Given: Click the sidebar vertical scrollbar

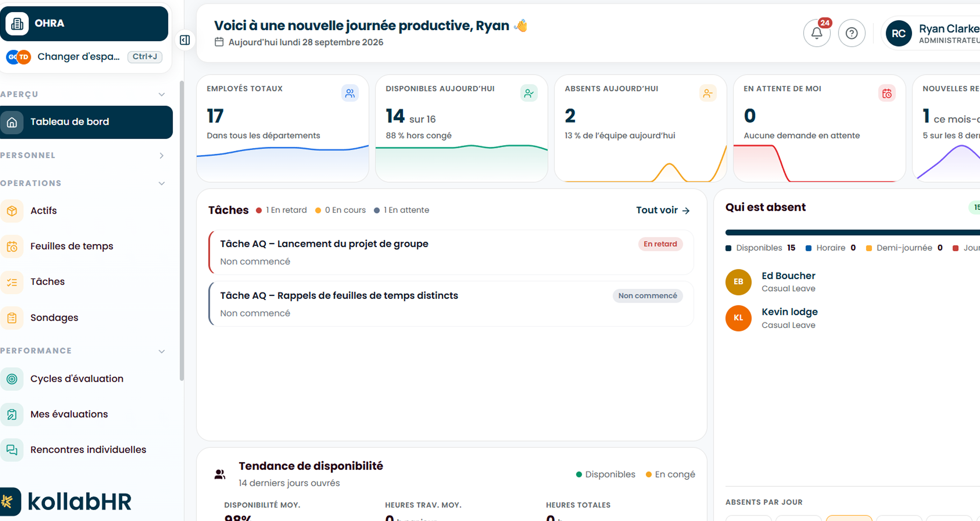Looking at the screenshot, I should click(181, 230).
